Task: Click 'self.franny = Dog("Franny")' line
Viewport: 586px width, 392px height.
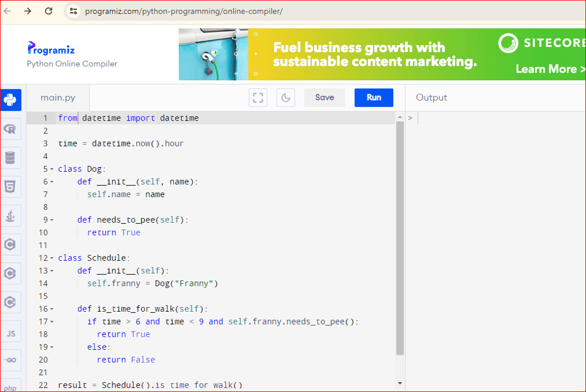Action: (x=152, y=283)
